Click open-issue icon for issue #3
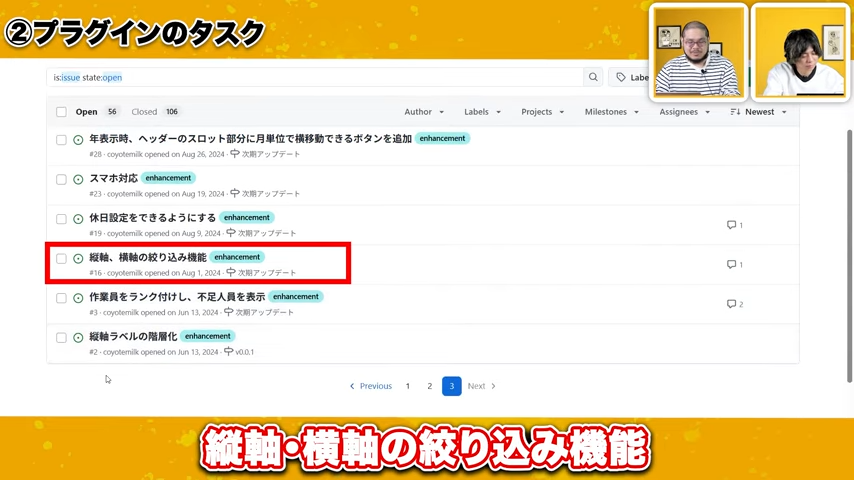This screenshot has width=854, height=480. pyautogui.click(x=78, y=298)
